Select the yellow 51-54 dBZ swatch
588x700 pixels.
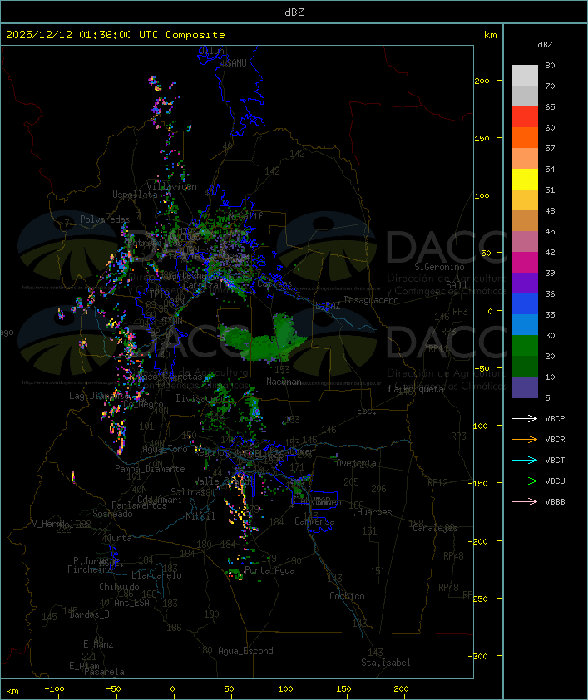pos(525,179)
